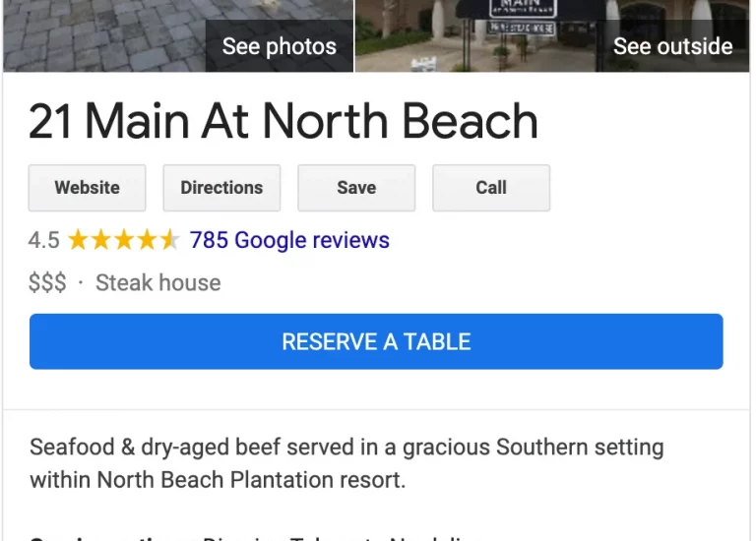Viewport: 756px width, 541px height.
Task: Open the See outside street view
Action: click(672, 46)
